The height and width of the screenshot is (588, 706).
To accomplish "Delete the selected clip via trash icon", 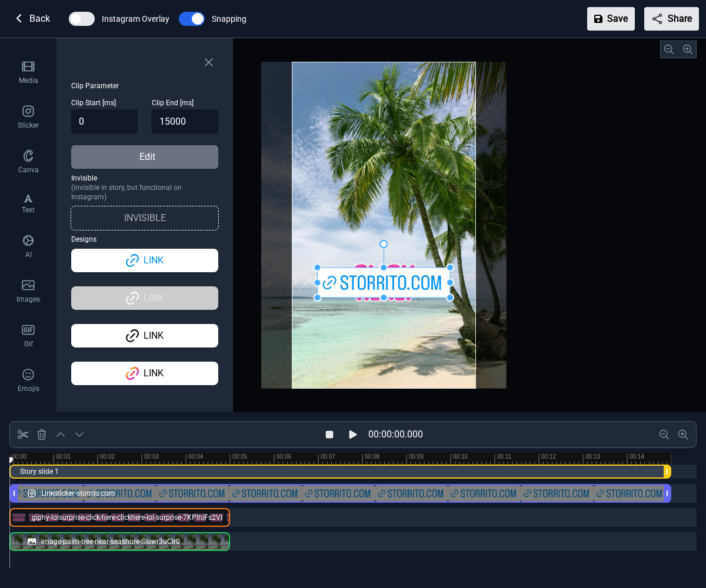I will pos(41,435).
